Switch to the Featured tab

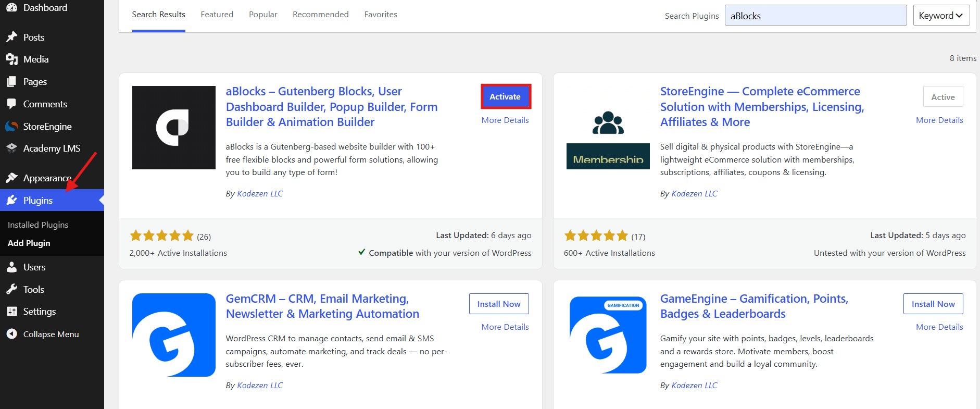point(217,15)
